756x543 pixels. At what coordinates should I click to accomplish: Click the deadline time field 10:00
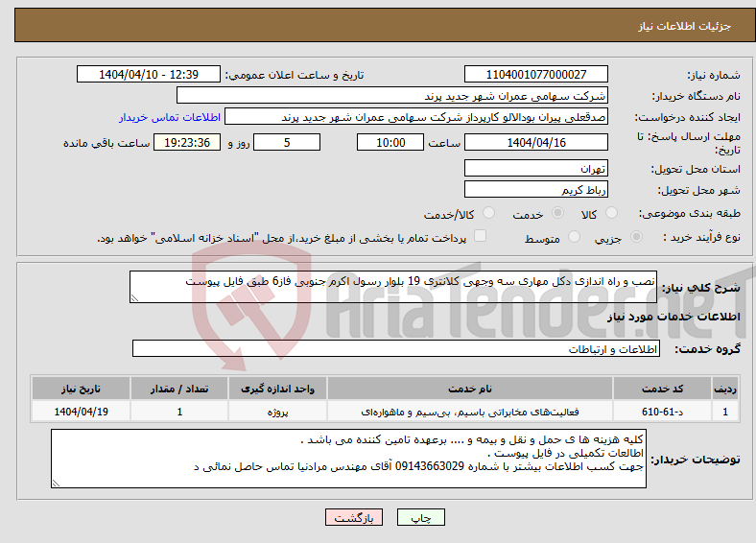[390, 143]
